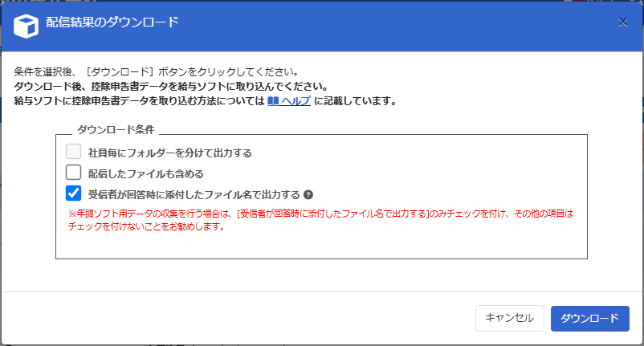Enable the 配信したファイルも含める checkbox

[74, 172]
